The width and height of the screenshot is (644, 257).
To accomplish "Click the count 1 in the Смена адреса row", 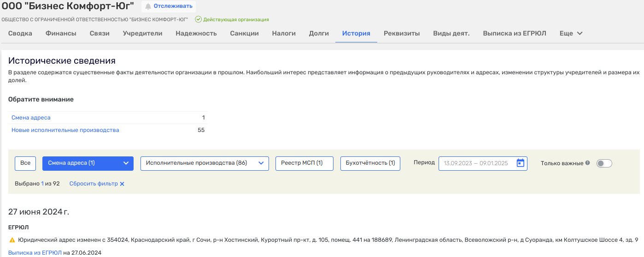I will click(x=203, y=118).
